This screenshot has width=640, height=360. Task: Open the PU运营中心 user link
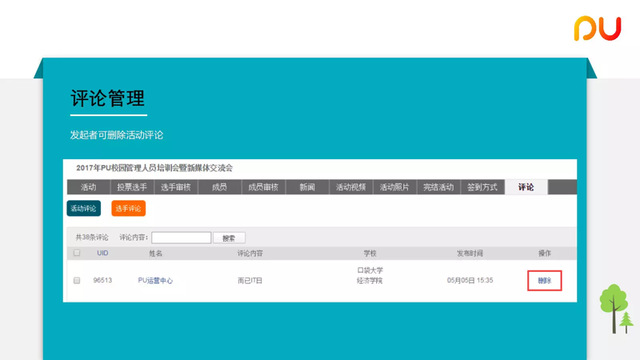(155, 280)
